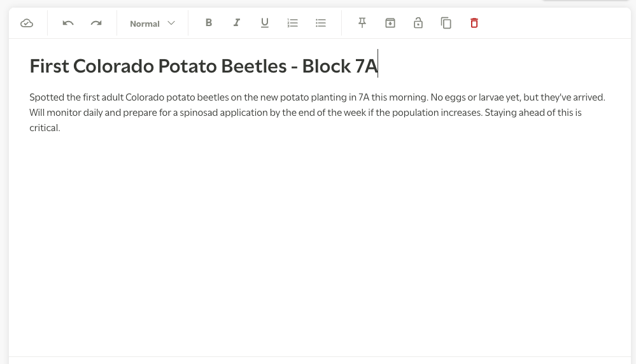The height and width of the screenshot is (364, 636).
Task: Archive the note with the box icon
Action: click(390, 23)
